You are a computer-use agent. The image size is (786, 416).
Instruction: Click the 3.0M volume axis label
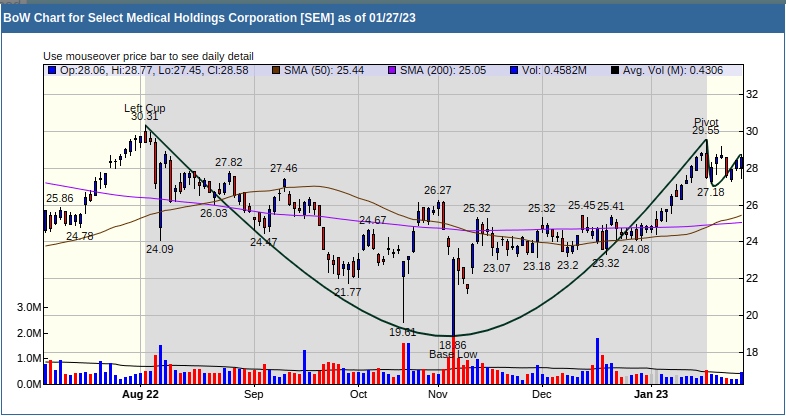29,307
